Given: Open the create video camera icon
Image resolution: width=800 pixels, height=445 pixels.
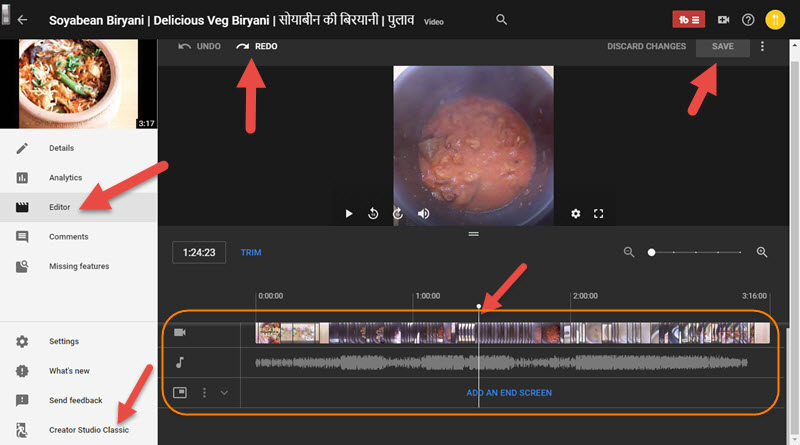Looking at the screenshot, I should [723, 20].
